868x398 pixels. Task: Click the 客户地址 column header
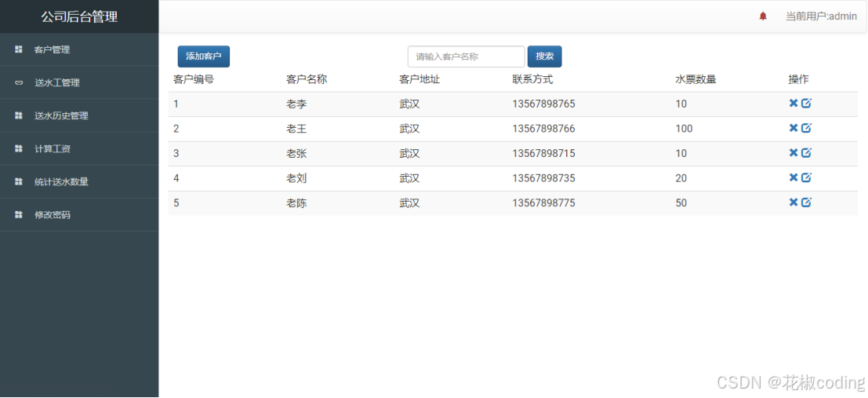coord(419,79)
